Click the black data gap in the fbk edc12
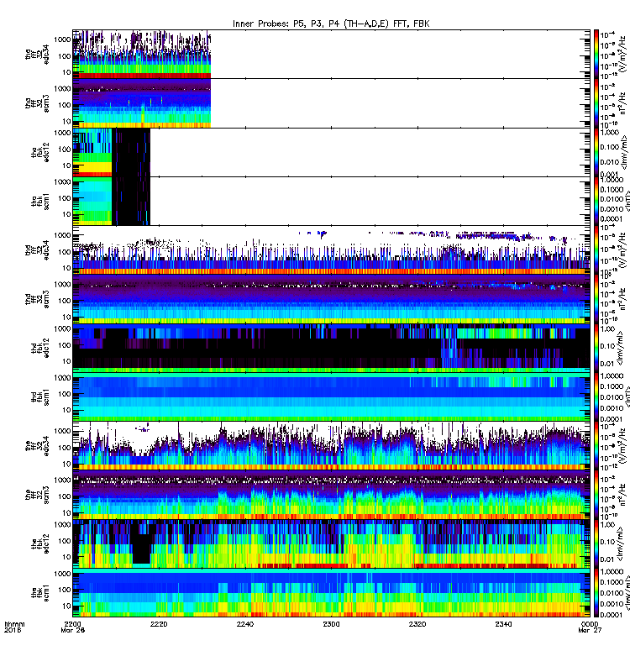 point(141,547)
